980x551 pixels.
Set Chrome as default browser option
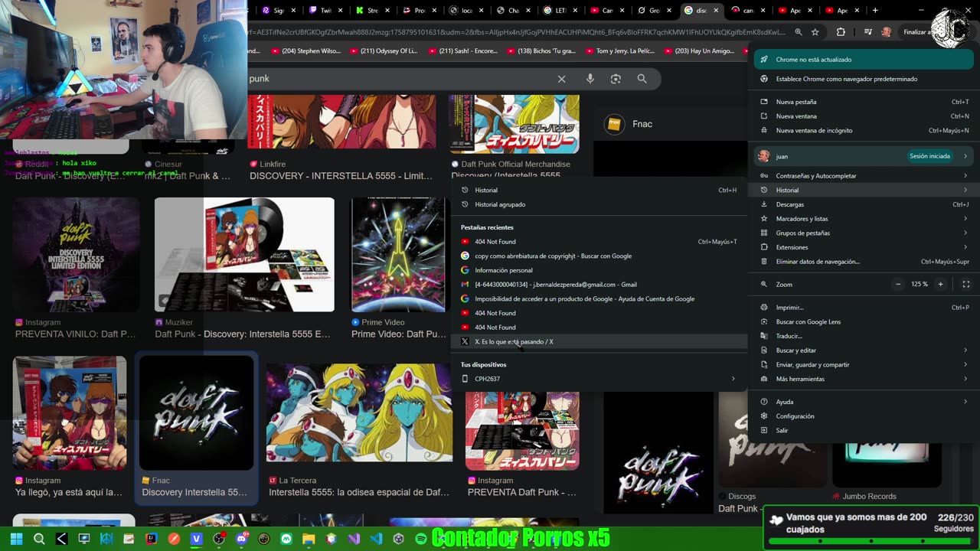click(x=864, y=79)
